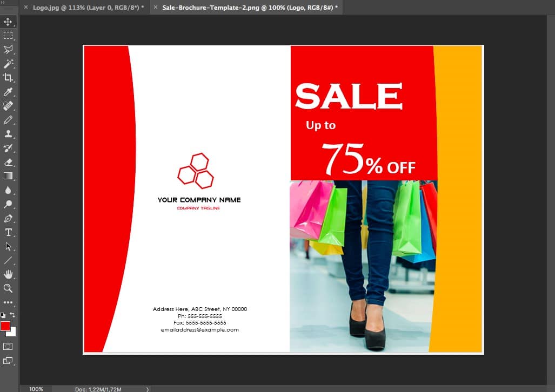555x392 pixels.
Task: Select the Rectangular Marquee tool
Action: pos(8,36)
